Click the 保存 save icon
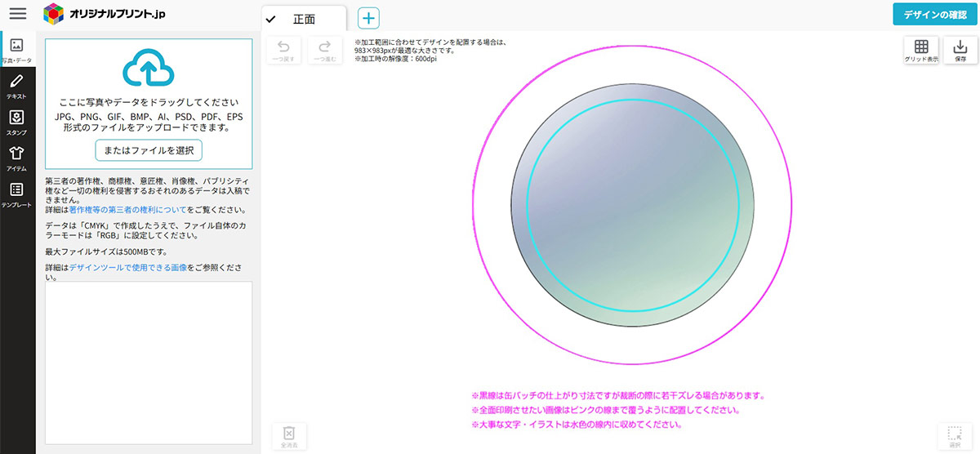This screenshot has width=980, height=454. click(960, 51)
